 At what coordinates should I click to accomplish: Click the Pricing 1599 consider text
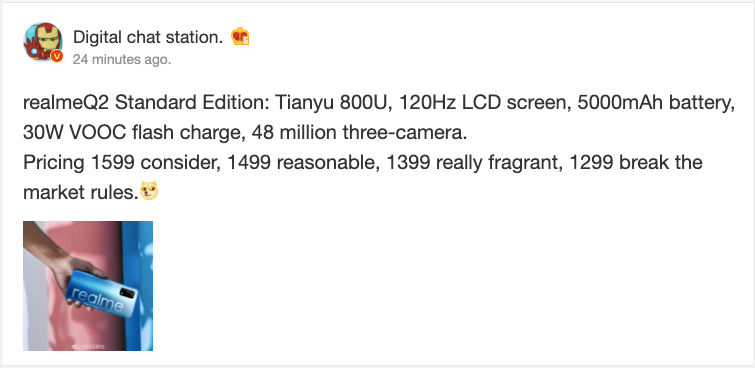[x=122, y=162]
